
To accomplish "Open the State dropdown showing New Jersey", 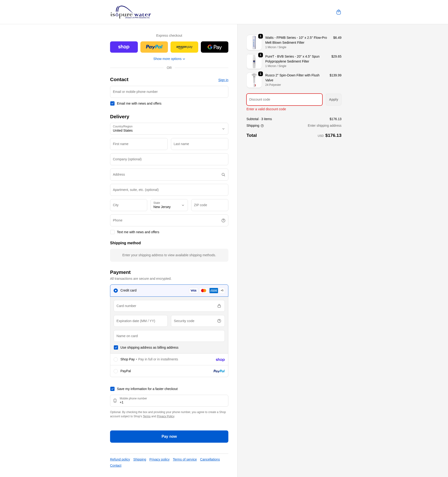I will [x=169, y=205].
